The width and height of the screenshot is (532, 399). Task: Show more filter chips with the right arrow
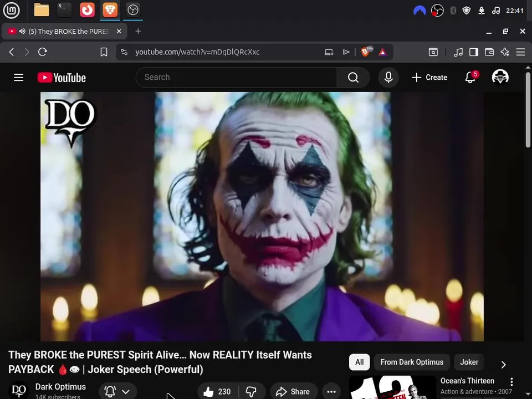(504, 365)
